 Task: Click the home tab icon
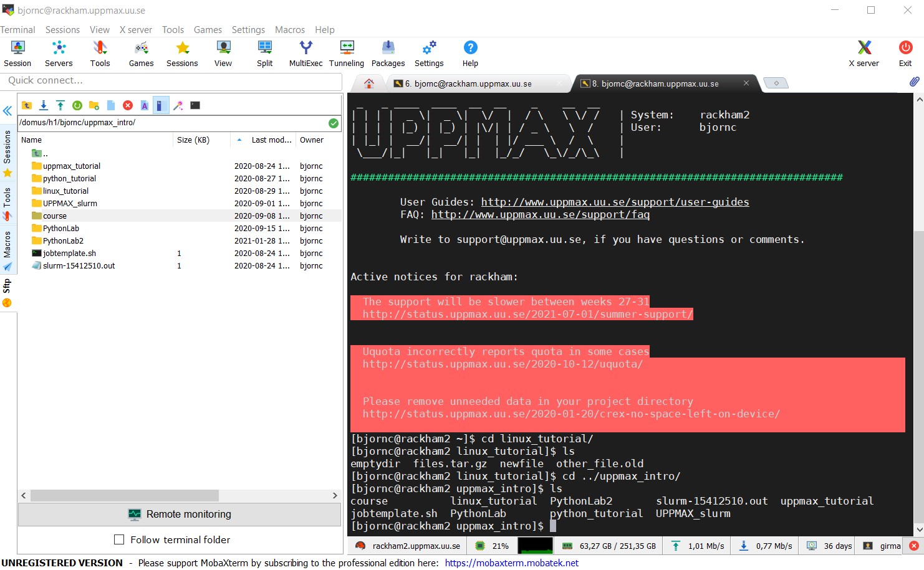(369, 83)
